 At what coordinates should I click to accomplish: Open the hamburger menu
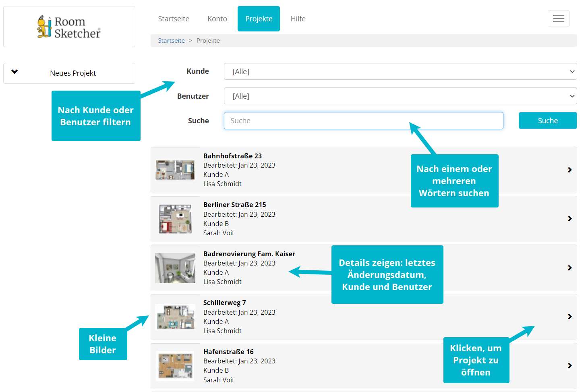click(558, 19)
